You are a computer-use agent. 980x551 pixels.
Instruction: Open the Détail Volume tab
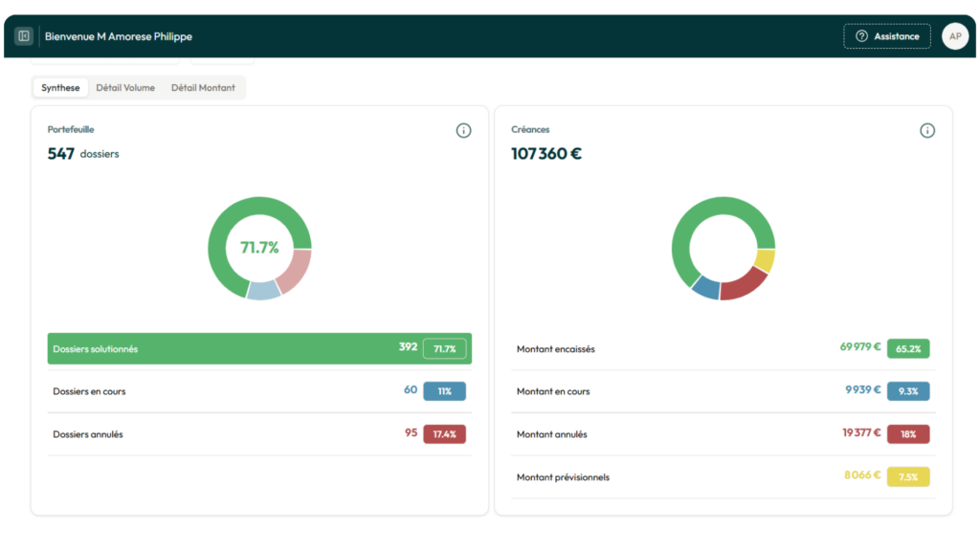pos(125,88)
